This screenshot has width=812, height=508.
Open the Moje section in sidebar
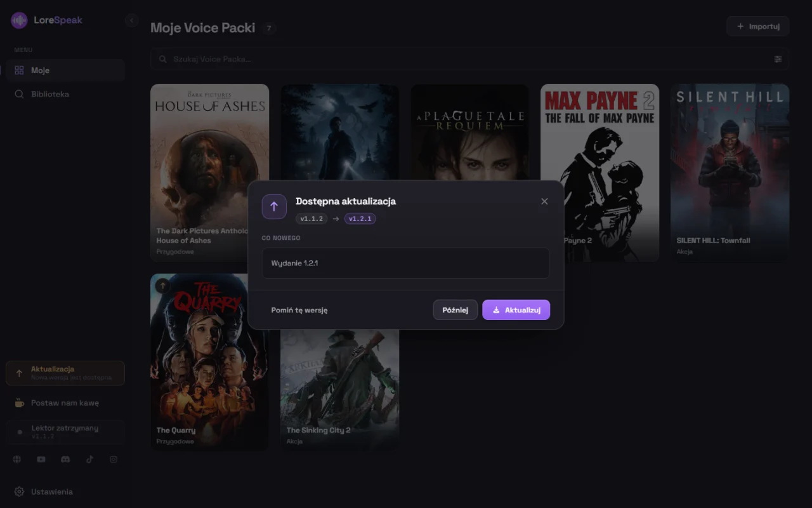click(65, 70)
